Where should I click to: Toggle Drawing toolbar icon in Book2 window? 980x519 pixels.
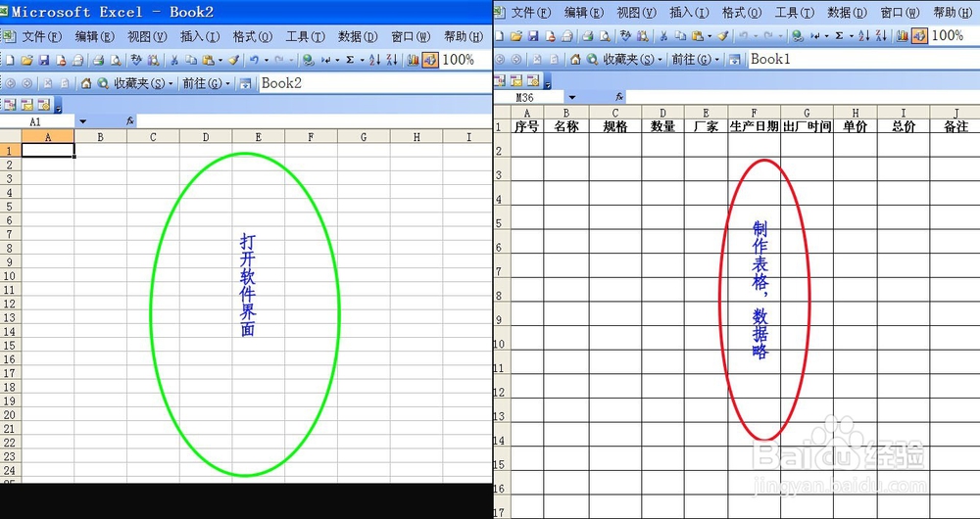pos(430,60)
